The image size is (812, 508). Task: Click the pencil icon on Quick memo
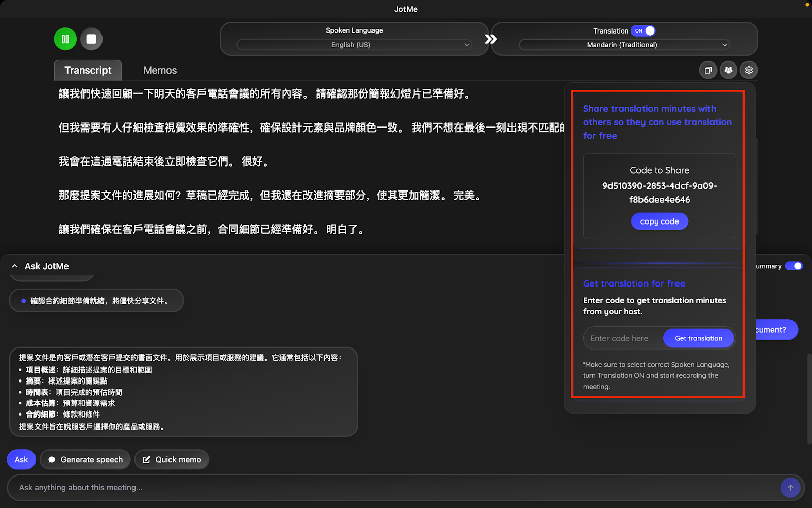[x=147, y=459]
